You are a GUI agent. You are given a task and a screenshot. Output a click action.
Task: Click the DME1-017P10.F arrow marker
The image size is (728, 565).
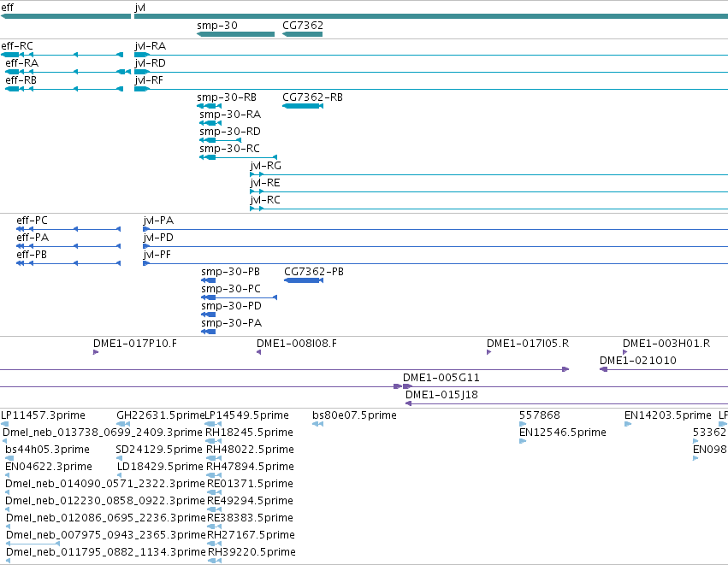click(x=96, y=352)
